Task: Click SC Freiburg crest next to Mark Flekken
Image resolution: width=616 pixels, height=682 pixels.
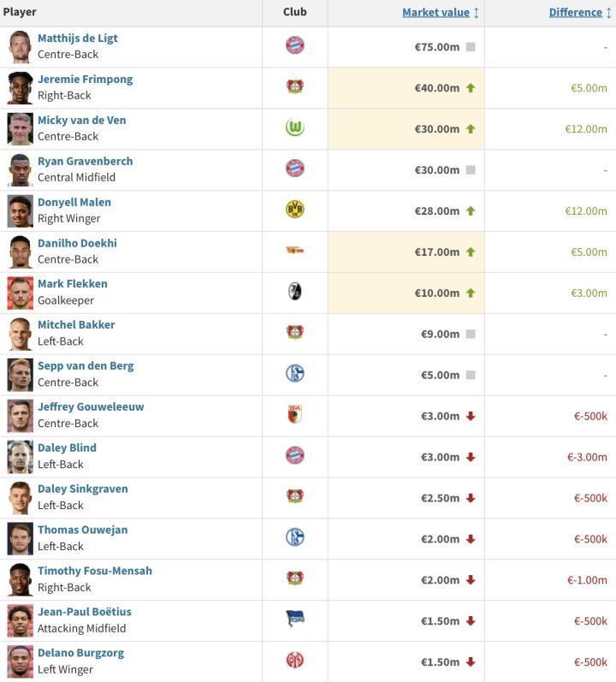Action: click(294, 292)
